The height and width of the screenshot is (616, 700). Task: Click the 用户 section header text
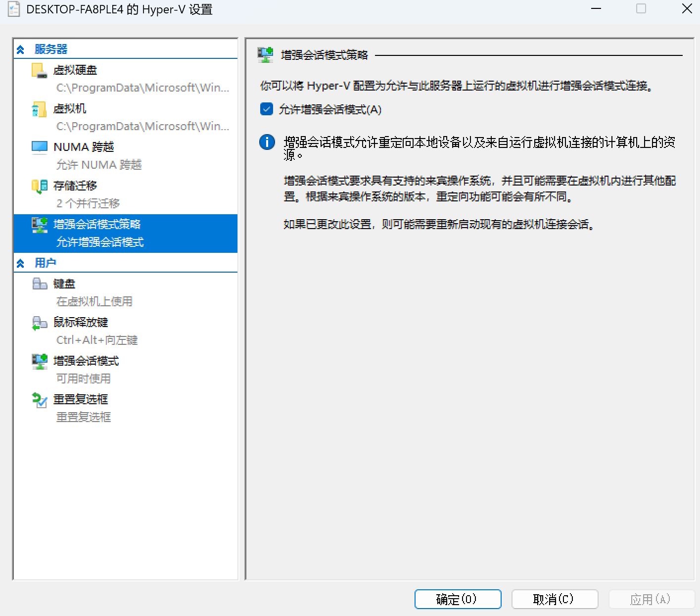(46, 263)
